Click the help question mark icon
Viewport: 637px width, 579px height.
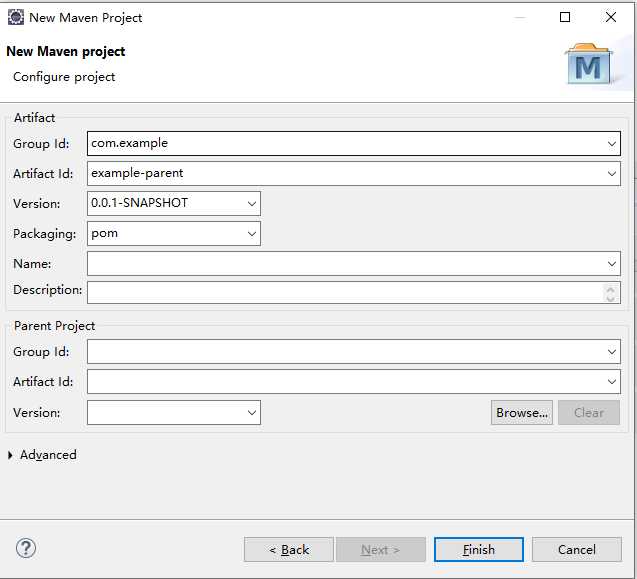[26, 548]
